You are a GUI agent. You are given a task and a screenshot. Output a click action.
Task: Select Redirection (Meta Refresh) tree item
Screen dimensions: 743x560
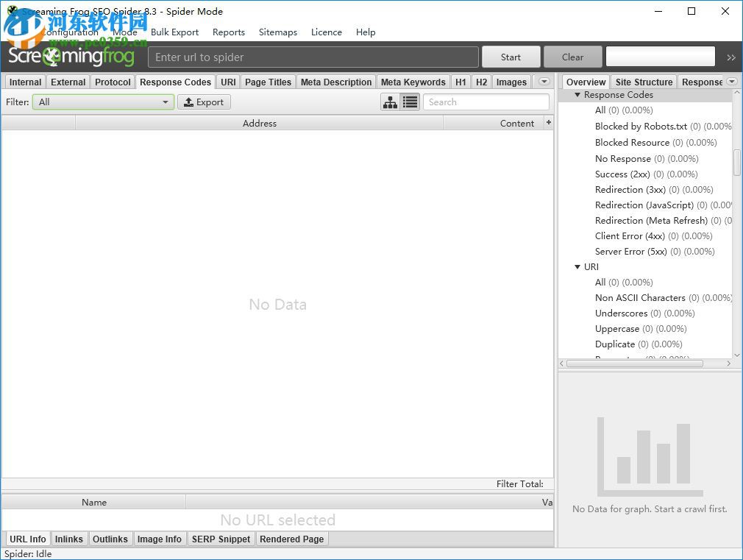[663, 221]
